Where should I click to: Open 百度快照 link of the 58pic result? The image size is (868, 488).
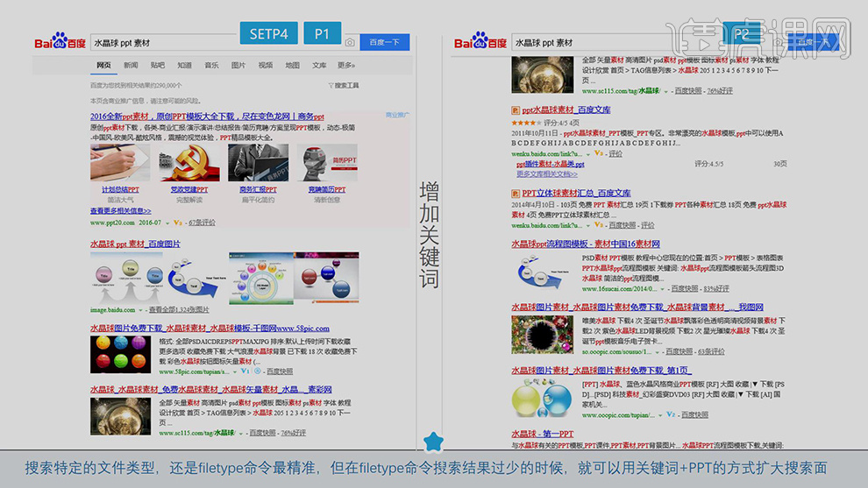click(280, 371)
